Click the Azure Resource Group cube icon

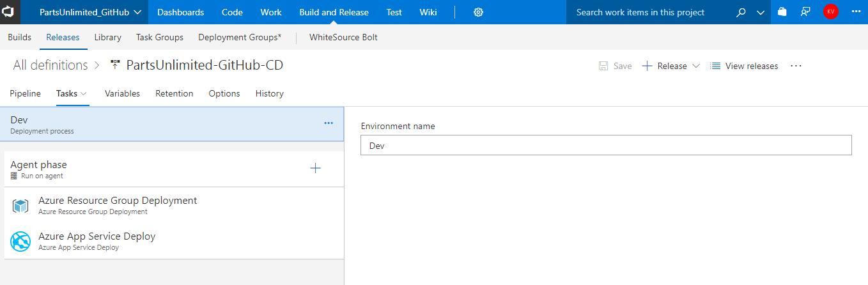click(x=20, y=206)
